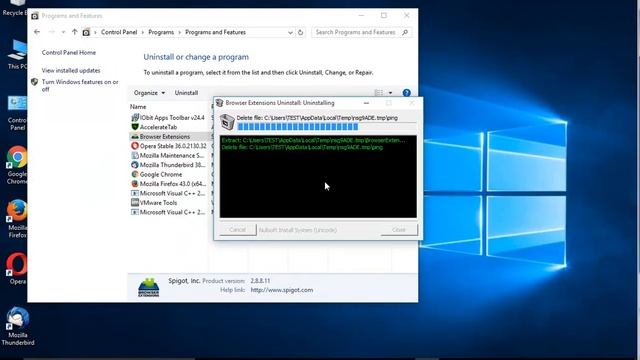The height and width of the screenshot is (360, 640).
Task: Refresh the Programs and Features view
Action: tap(300, 32)
